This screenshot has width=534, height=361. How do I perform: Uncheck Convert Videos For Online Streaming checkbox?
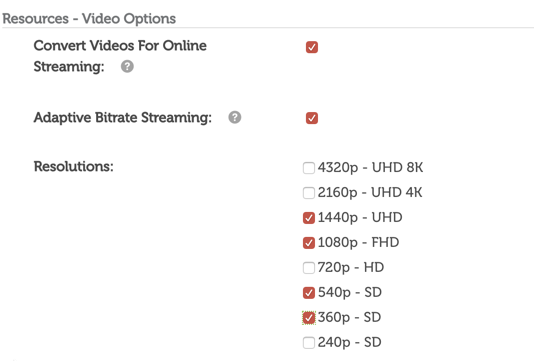(312, 47)
